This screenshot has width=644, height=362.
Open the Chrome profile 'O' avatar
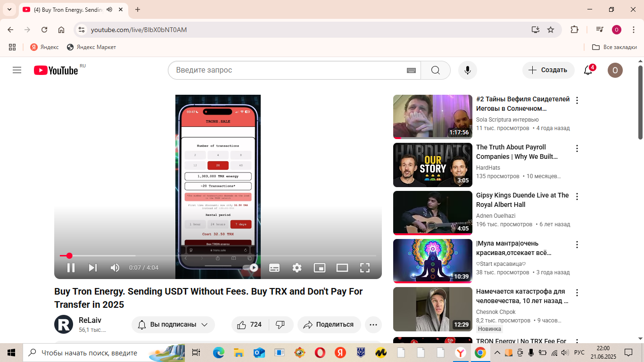point(617,30)
